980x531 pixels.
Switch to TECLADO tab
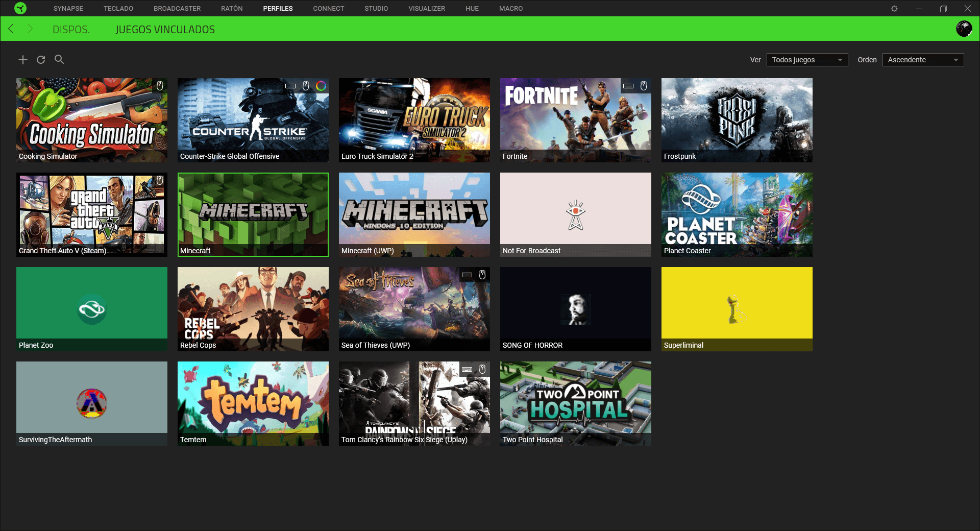coord(118,9)
